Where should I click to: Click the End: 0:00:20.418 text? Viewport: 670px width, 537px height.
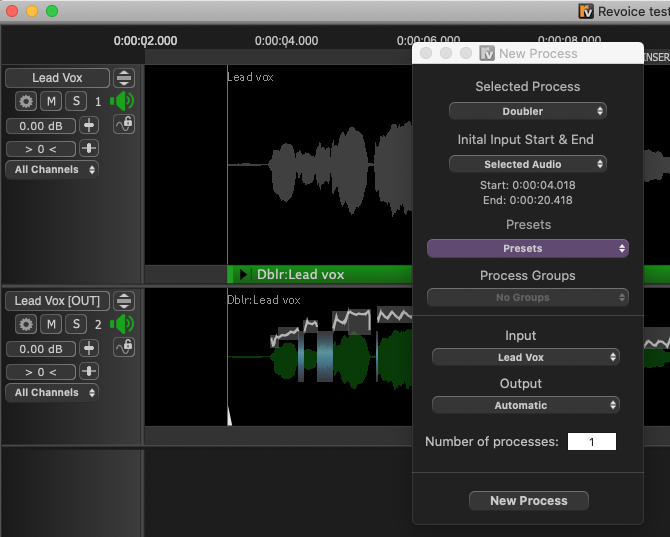[x=528, y=200]
